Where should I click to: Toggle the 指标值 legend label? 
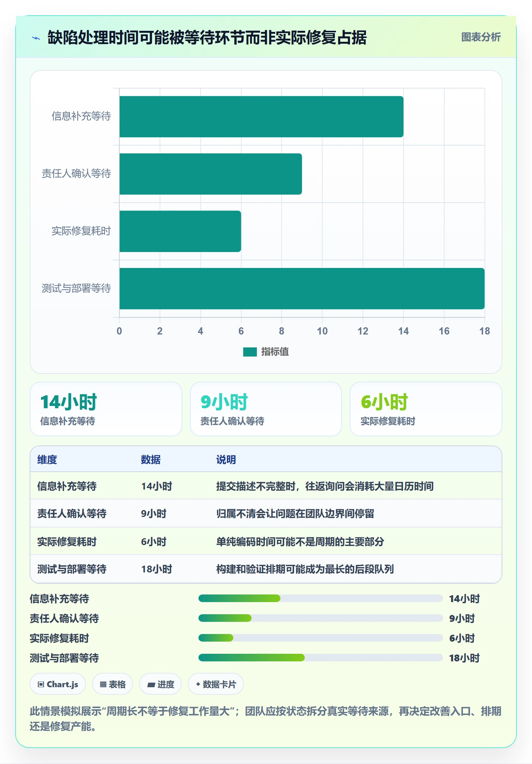[275, 352]
